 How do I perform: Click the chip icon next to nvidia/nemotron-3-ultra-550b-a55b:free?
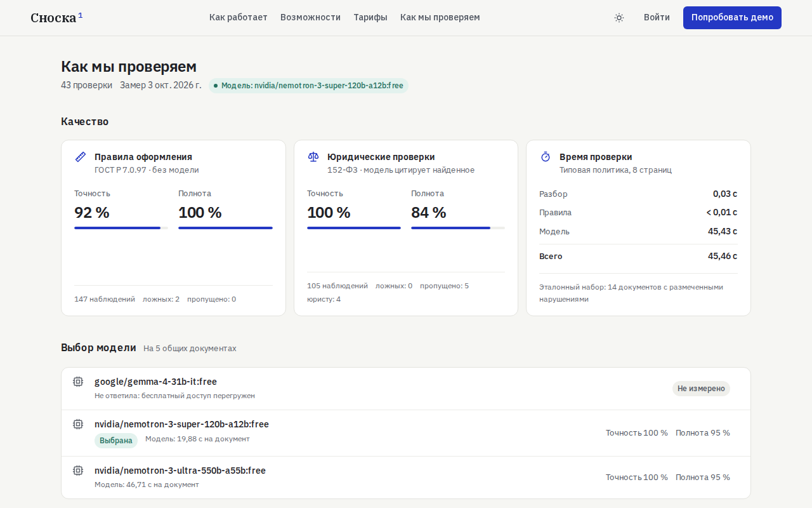(x=78, y=471)
